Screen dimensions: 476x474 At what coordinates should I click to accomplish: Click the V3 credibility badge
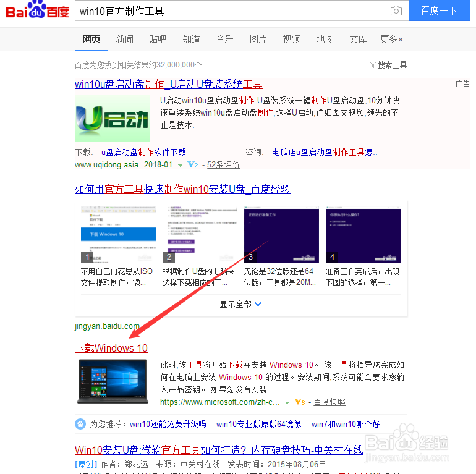click(300, 402)
